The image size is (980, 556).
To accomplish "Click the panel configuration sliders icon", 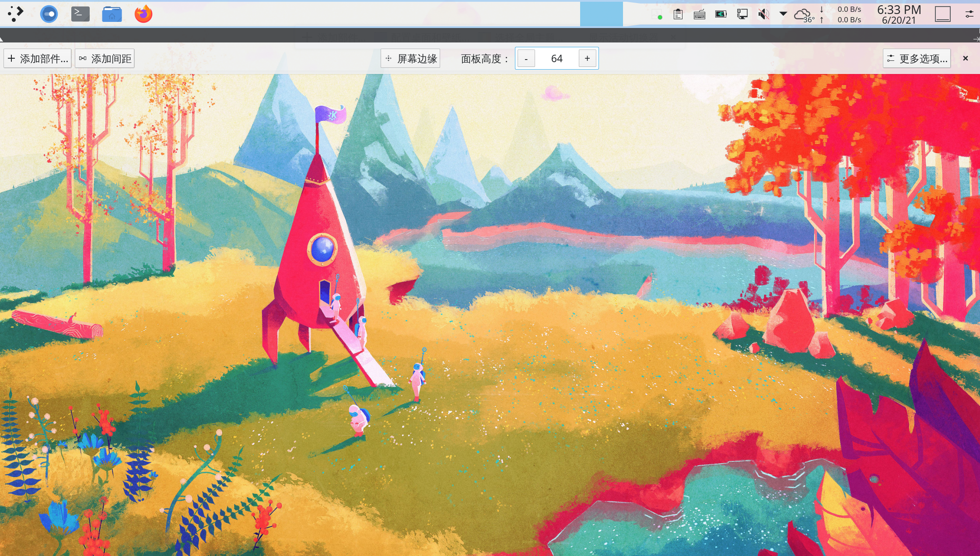I will [x=969, y=14].
